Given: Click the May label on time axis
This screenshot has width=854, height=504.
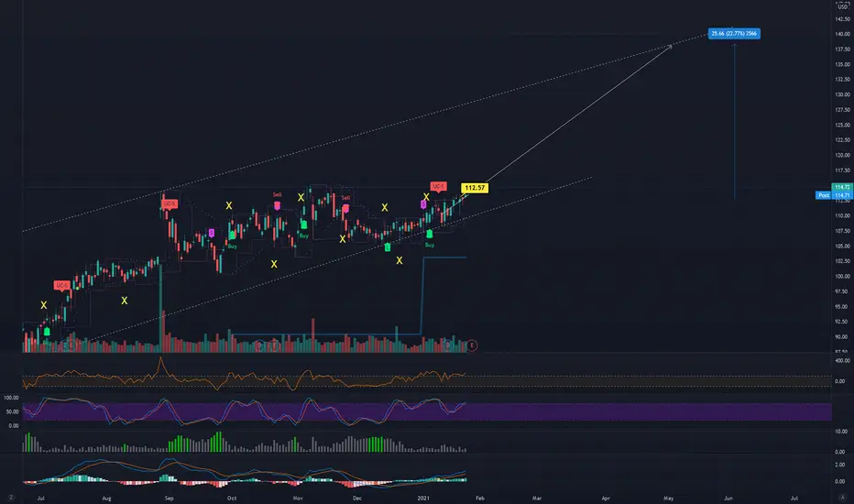Looking at the screenshot, I should coord(668,498).
